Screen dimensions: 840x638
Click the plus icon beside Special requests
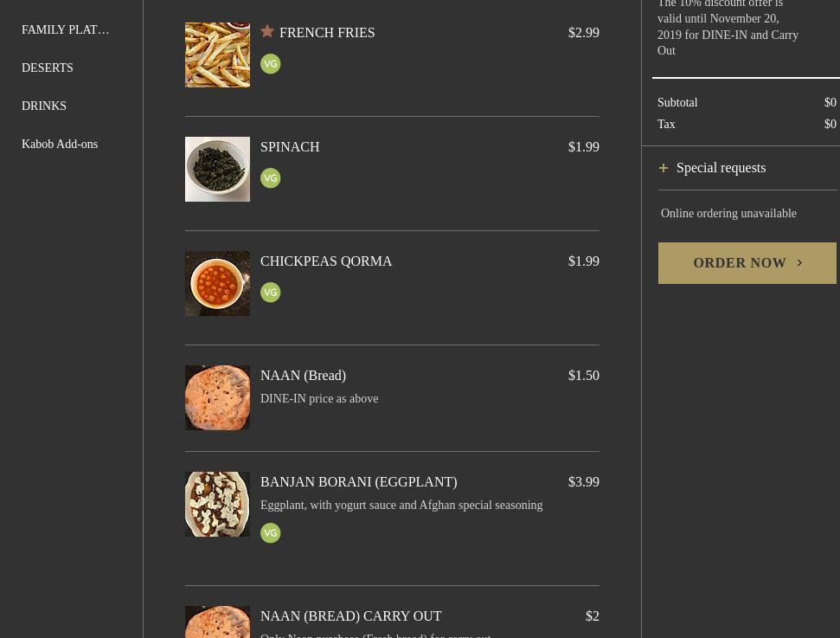coord(664,168)
